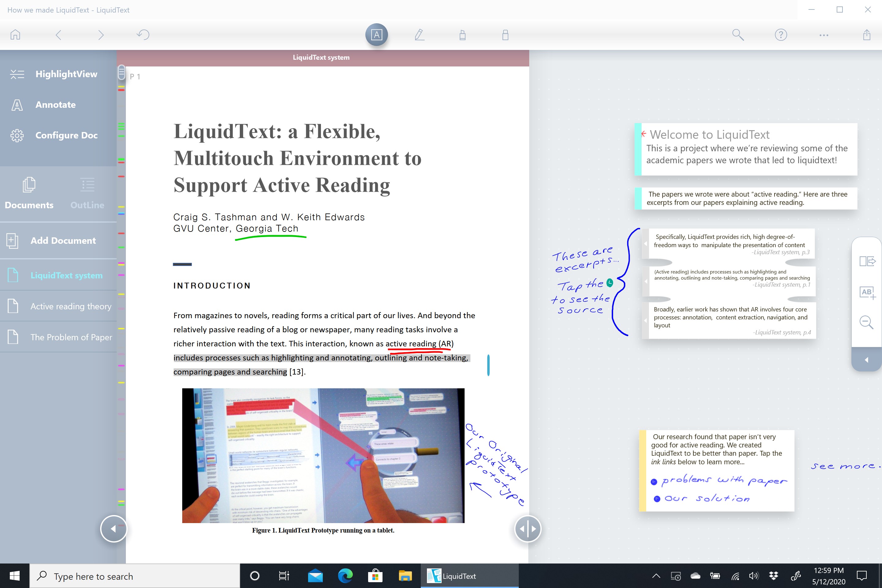Image resolution: width=882 pixels, height=588 pixels.
Task: Collapse the right floating tool panel
Action: 866,360
